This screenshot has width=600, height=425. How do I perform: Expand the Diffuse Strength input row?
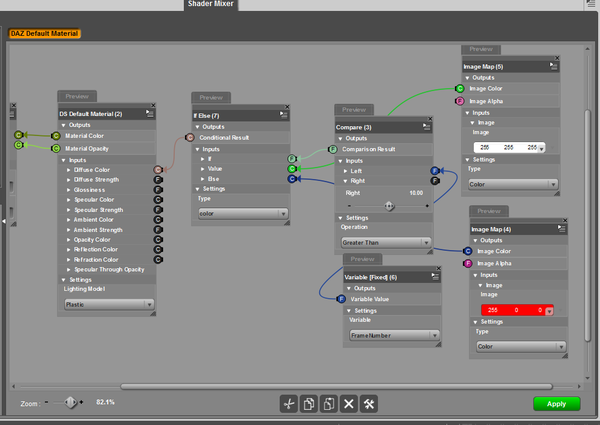click(69, 180)
